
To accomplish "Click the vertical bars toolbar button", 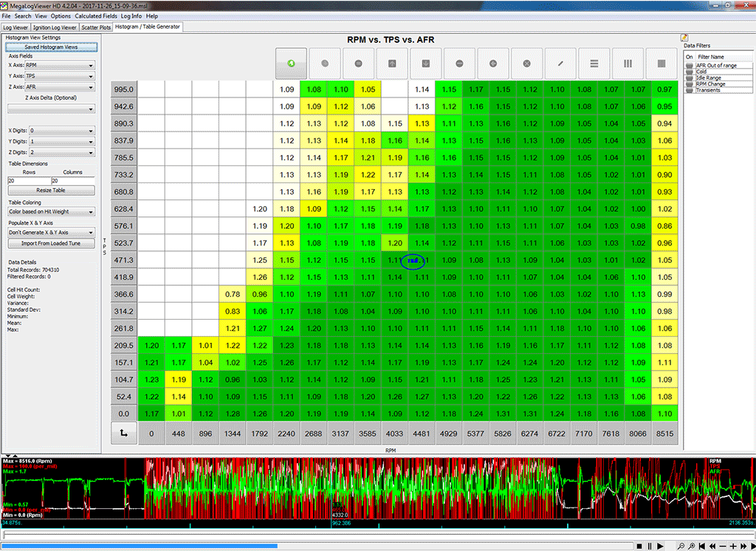I will 628,64.
